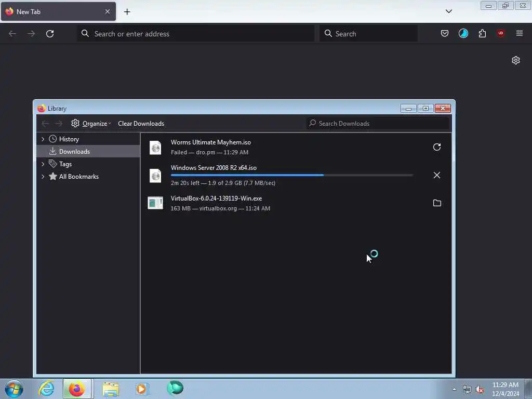
Task: Expand the All Bookmarks tree node
Action: (43, 177)
